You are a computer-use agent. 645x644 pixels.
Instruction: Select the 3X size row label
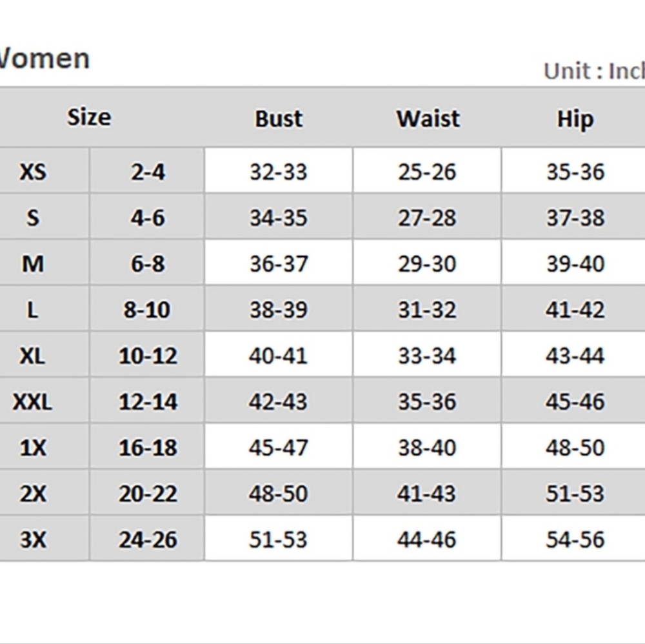[x=33, y=539]
